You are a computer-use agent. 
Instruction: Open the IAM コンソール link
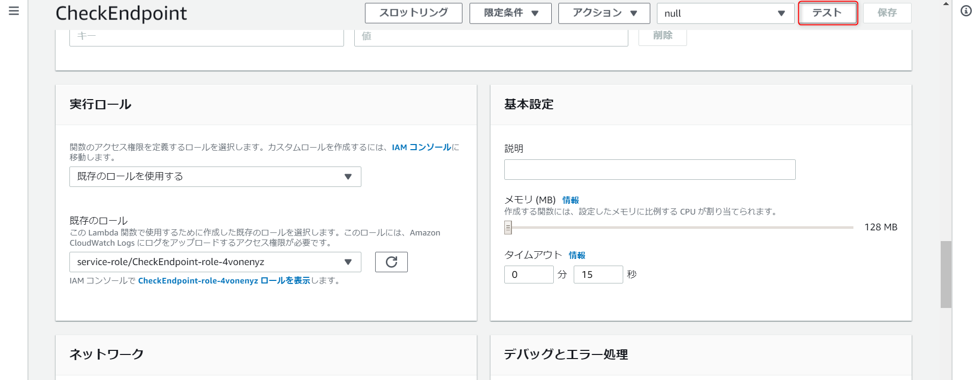point(422,147)
